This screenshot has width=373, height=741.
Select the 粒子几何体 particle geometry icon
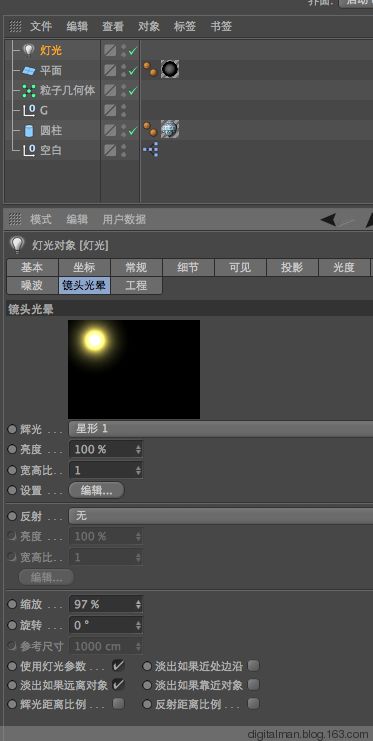click(29, 90)
